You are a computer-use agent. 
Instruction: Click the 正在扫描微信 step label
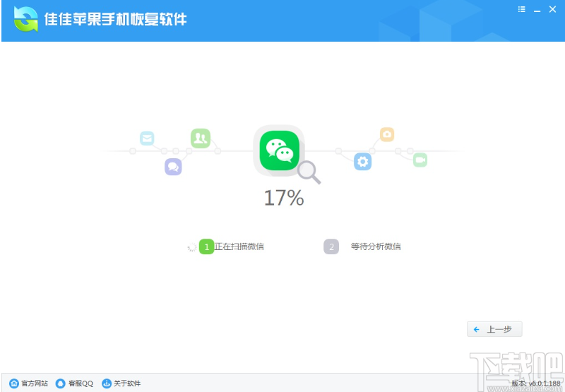(x=239, y=247)
